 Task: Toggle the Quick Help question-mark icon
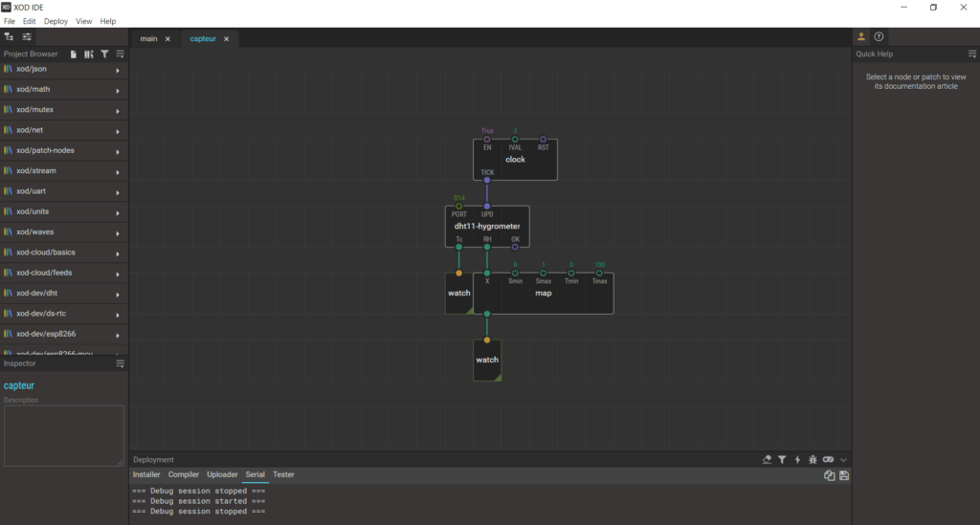point(879,37)
